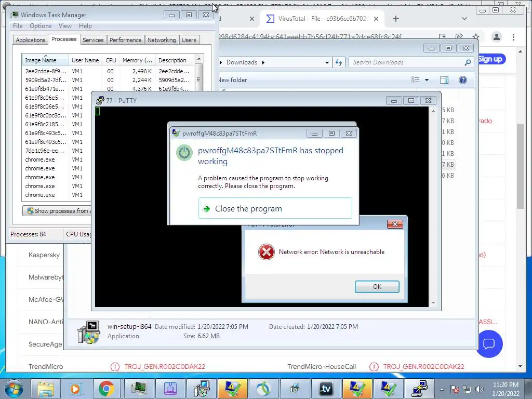Click Change your view icon in Explorer
532x399 pixels.
pos(415,80)
